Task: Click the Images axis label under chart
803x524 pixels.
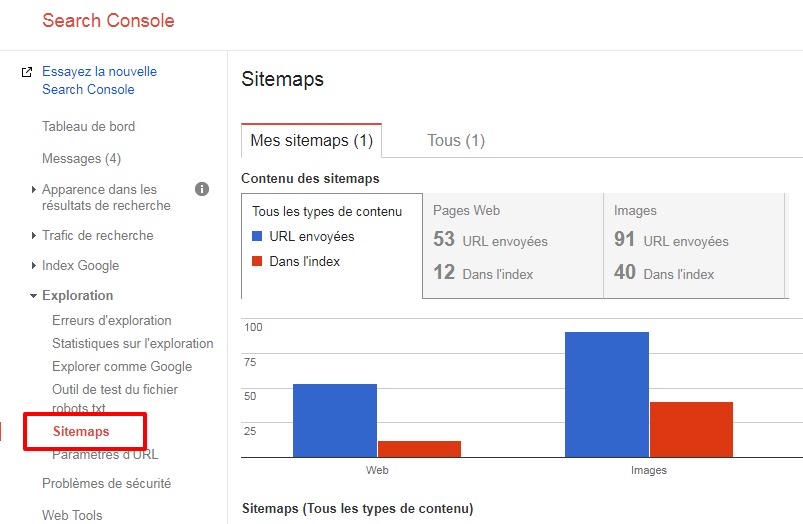Action: [x=649, y=470]
